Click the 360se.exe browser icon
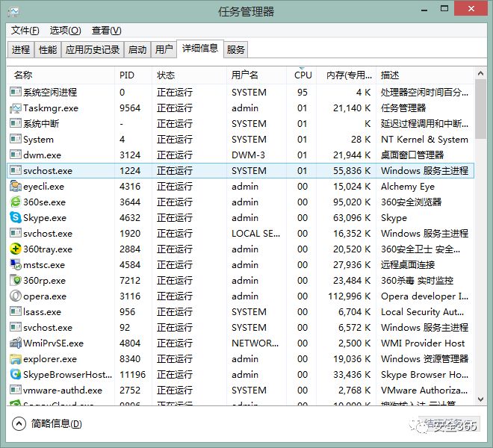Viewport: 493px width, 448px height. (16, 202)
